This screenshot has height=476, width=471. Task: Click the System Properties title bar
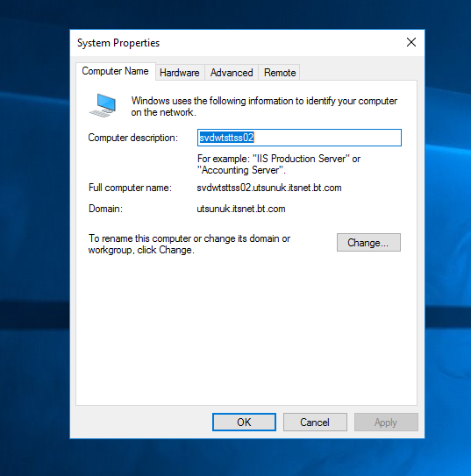click(237, 43)
